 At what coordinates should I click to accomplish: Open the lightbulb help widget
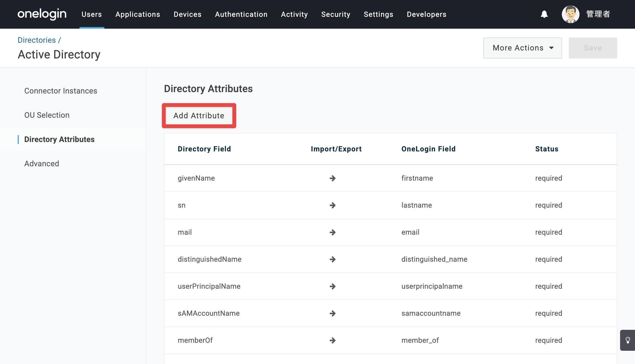[x=628, y=340]
